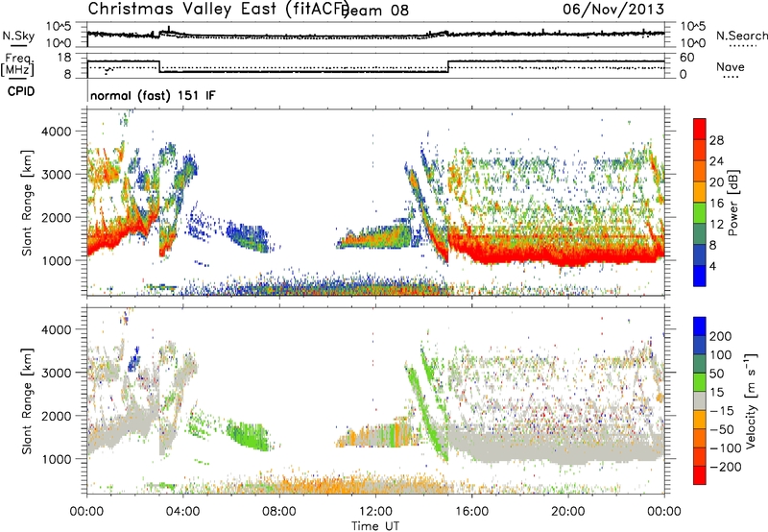Click the 'Slant Range [km]' label of the power panel
The width and height of the screenshot is (768, 532).
(28, 203)
